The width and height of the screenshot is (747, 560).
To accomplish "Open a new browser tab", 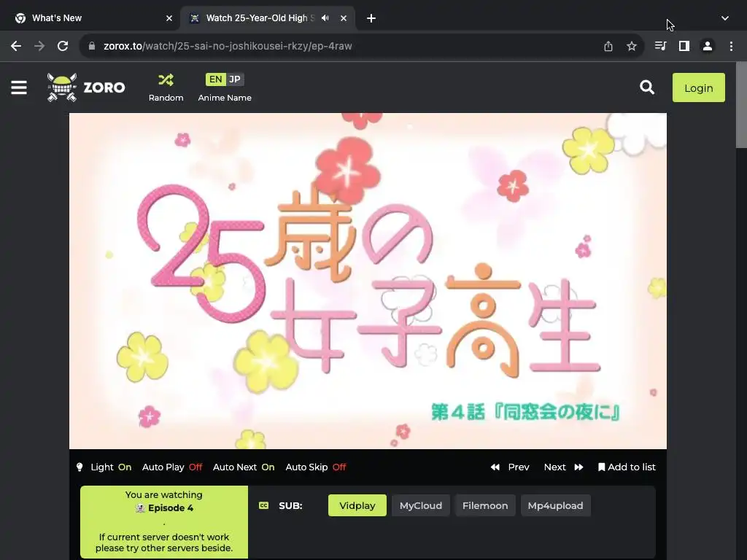I will pyautogui.click(x=371, y=18).
